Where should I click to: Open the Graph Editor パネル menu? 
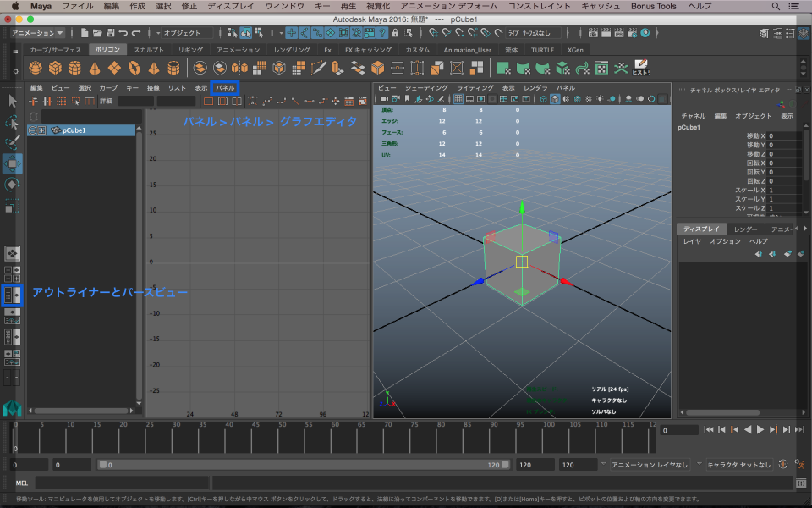pyautogui.click(x=225, y=88)
